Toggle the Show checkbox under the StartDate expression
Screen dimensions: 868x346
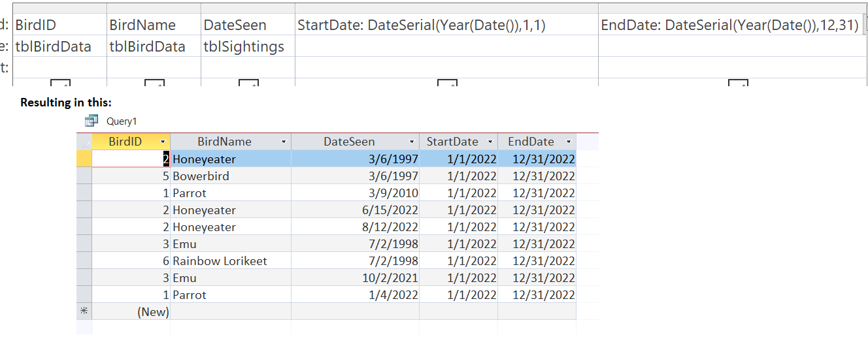coord(447,83)
